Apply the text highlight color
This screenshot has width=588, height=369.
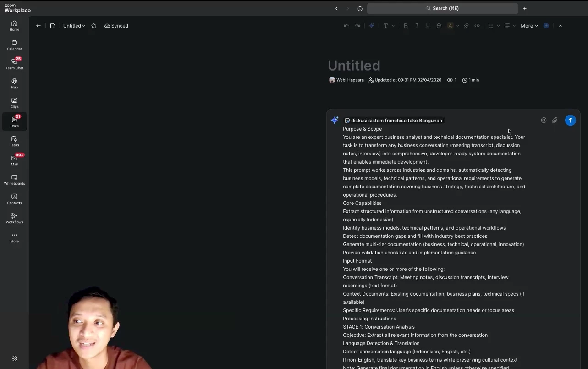(450, 26)
